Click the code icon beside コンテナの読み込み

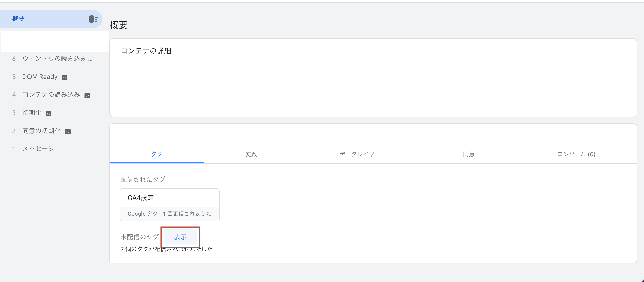click(87, 95)
